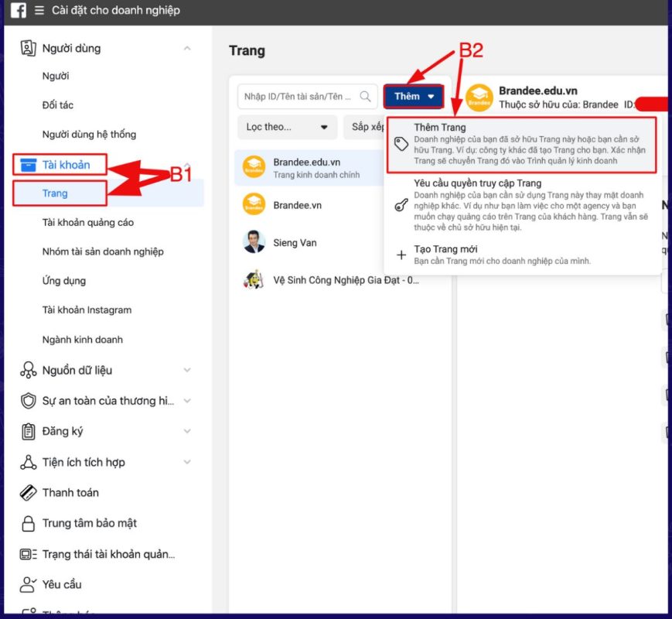Image resolution: width=672 pixels, height=619 pixels.
Task: Select the Brandee.vn page name
Action: (298, 206)
